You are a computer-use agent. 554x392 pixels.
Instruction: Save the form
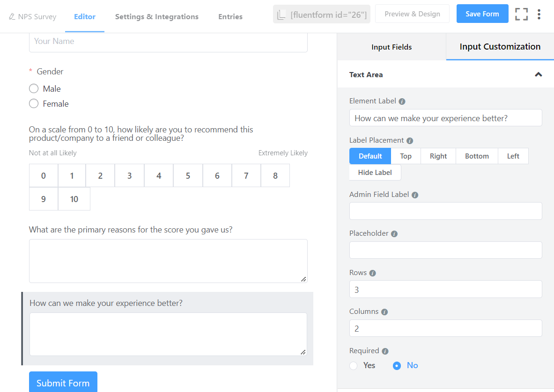(x=482, y=14)
